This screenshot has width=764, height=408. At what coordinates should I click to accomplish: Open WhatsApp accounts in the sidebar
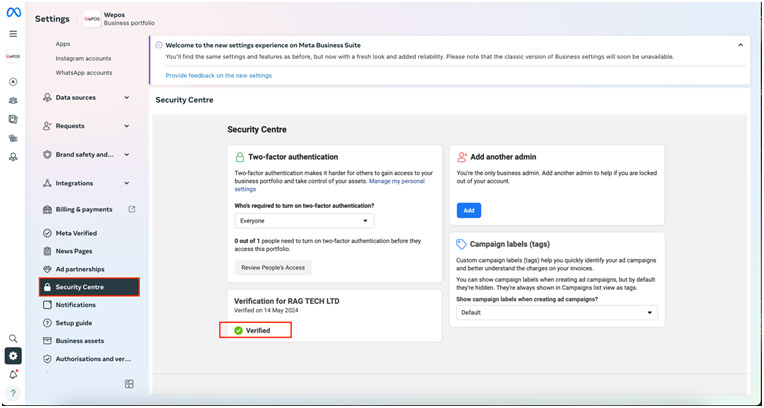(x=84, y=73)
